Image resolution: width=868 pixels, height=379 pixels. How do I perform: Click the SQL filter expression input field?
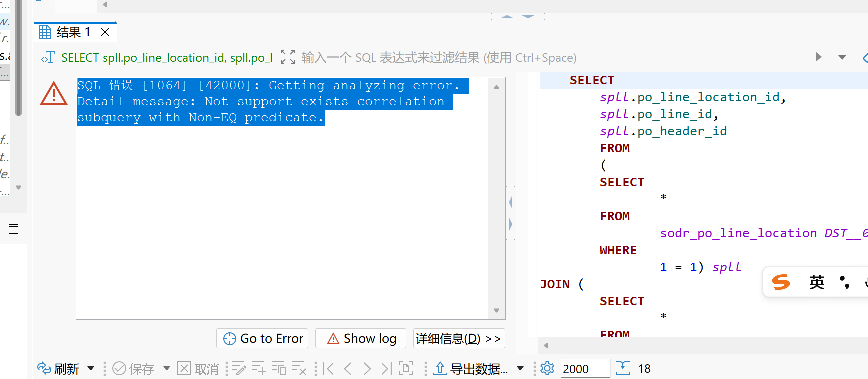point(550,58)
